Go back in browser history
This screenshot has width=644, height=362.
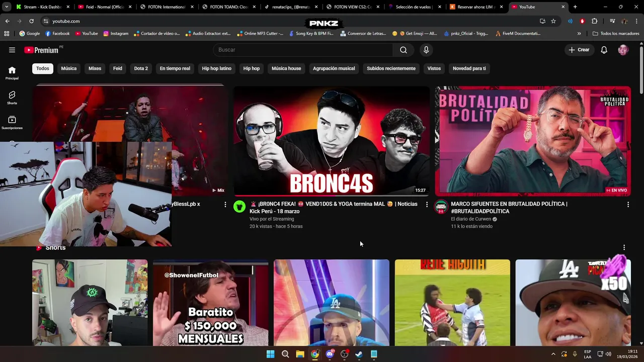tap(7, 21)
